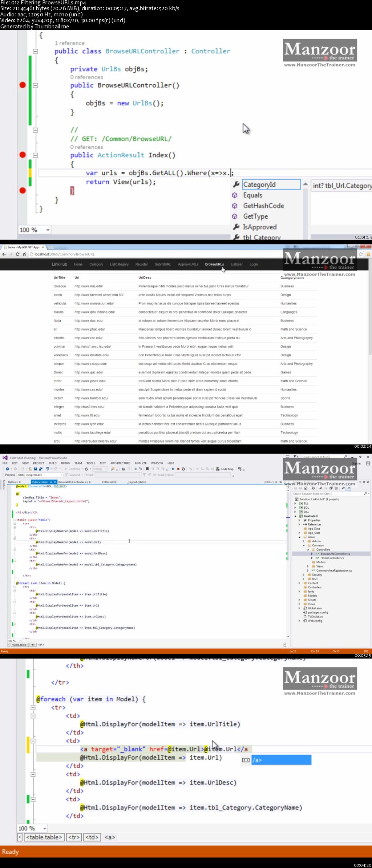The image size is (372, 868).
Task: Close the Index.cshtml editor tab
Action: pos(55,482)
